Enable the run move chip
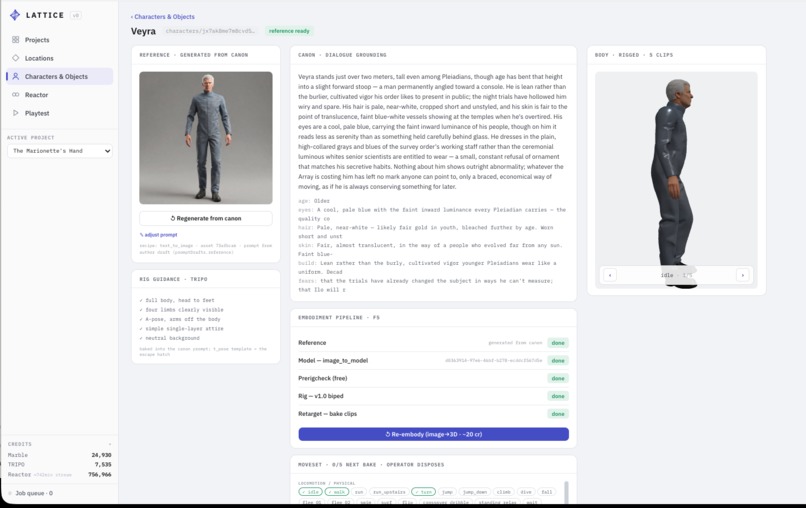806x508 pixels. (359, 492)
